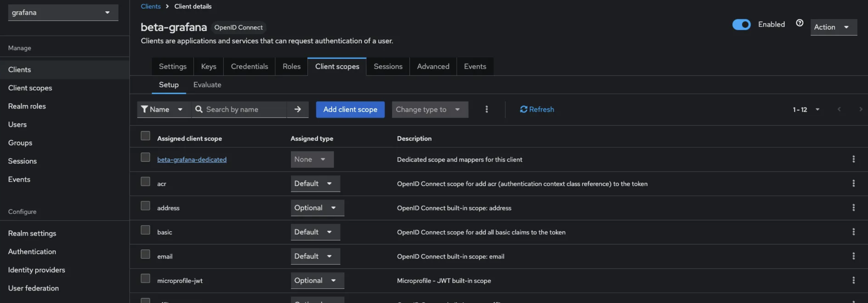Check the microprofile-jwt scope checkbox
The width and height of the screenshot is (868, 303).
point(145,278)
